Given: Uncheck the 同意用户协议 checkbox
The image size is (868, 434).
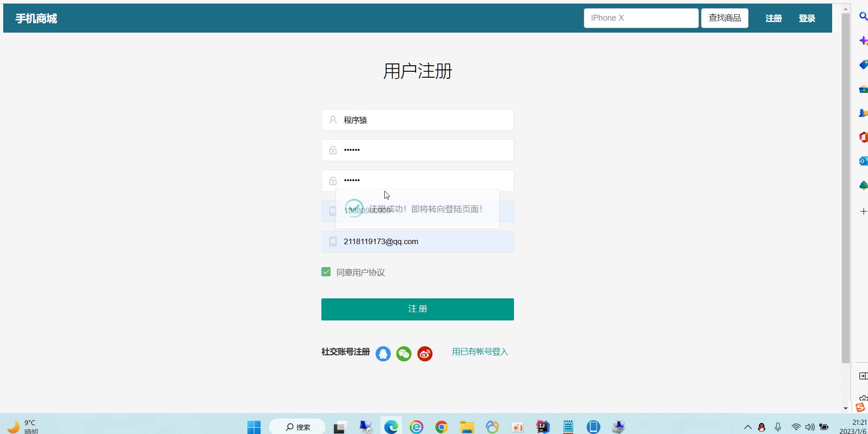Looking at the screenshot, I should pos(326,272).
